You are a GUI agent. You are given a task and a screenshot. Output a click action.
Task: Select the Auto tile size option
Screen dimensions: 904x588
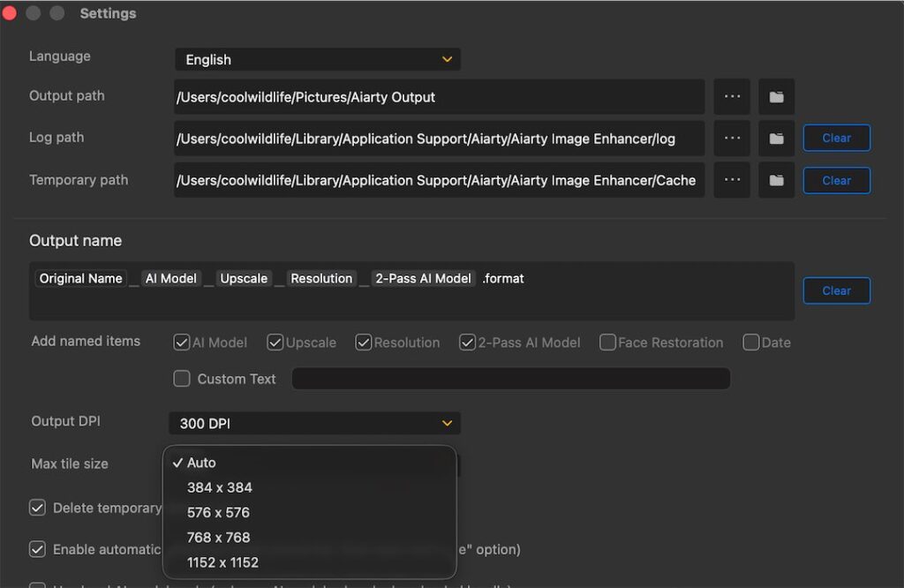pyautogui.click(x=201, y=463)
